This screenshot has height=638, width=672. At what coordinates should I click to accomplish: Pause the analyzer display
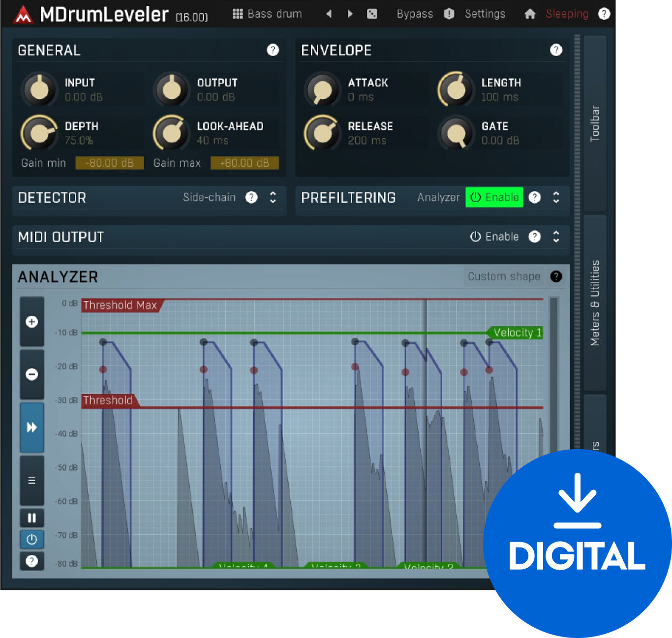pos(31,517)
